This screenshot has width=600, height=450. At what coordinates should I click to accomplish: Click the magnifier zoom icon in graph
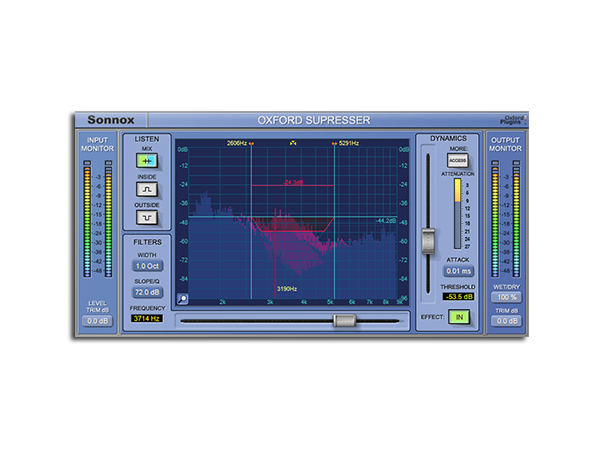click(183, 298)
